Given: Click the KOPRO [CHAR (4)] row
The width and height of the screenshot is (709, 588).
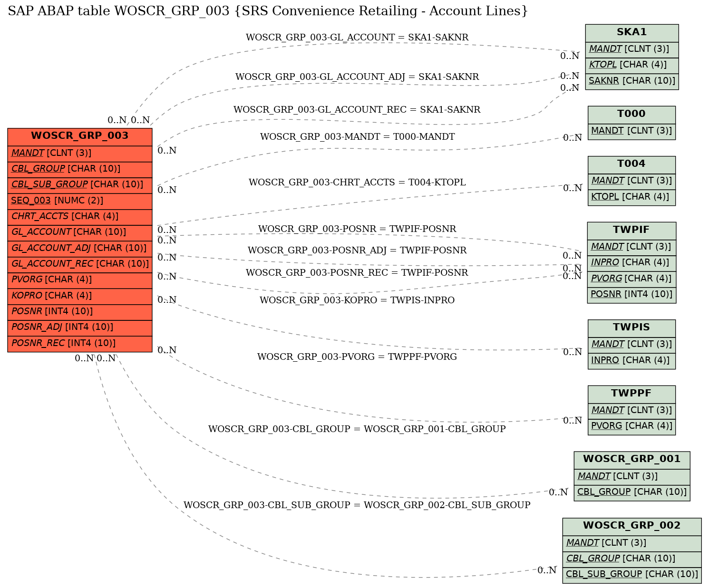Looking at the screenshot, I should point(80,296).
